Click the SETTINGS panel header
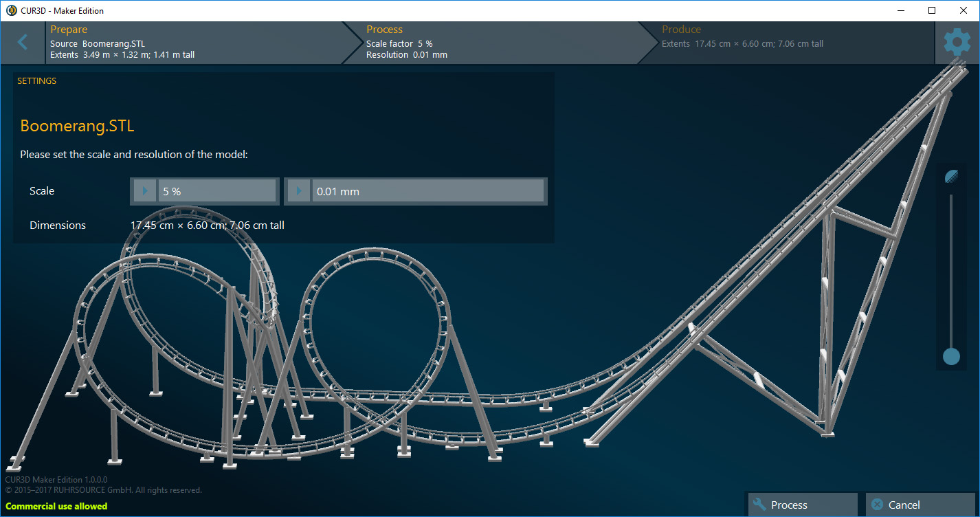980x517 pixels. (36, 80)
